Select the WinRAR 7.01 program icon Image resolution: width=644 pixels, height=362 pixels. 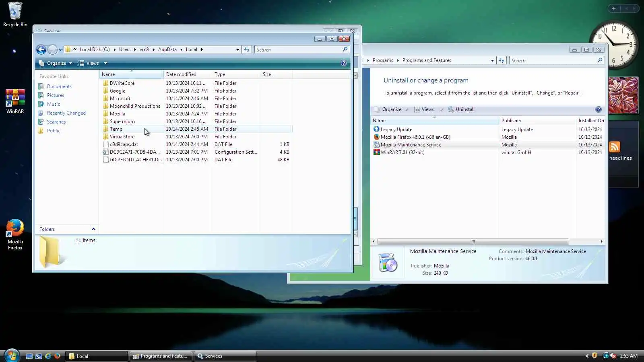(x=376, y=152)
